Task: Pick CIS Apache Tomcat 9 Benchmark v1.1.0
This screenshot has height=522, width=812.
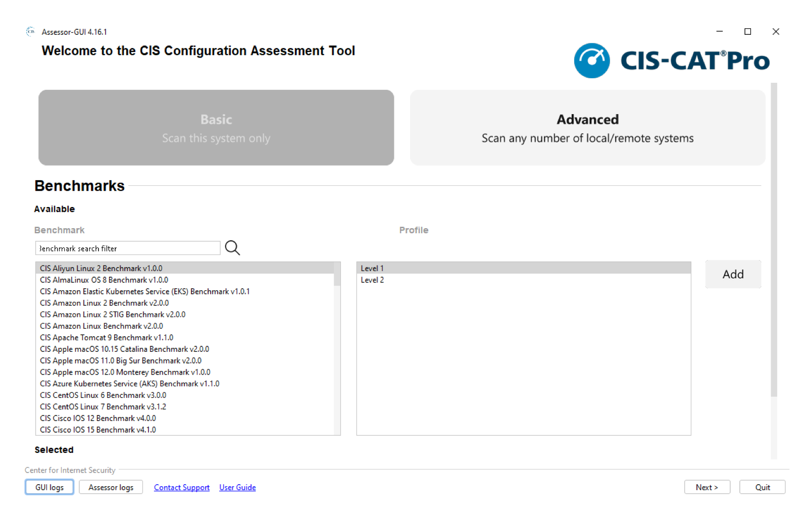Action: 107,338
